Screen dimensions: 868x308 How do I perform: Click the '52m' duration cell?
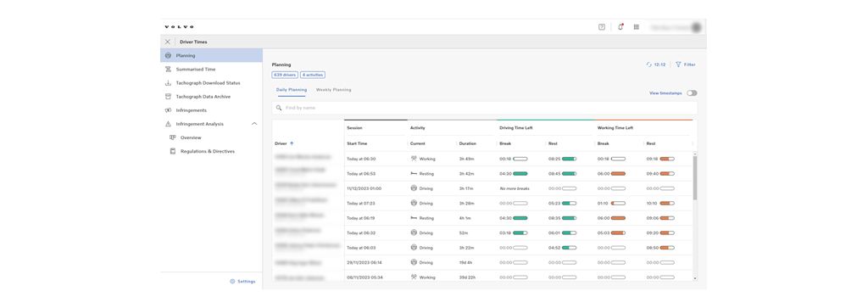463,232
